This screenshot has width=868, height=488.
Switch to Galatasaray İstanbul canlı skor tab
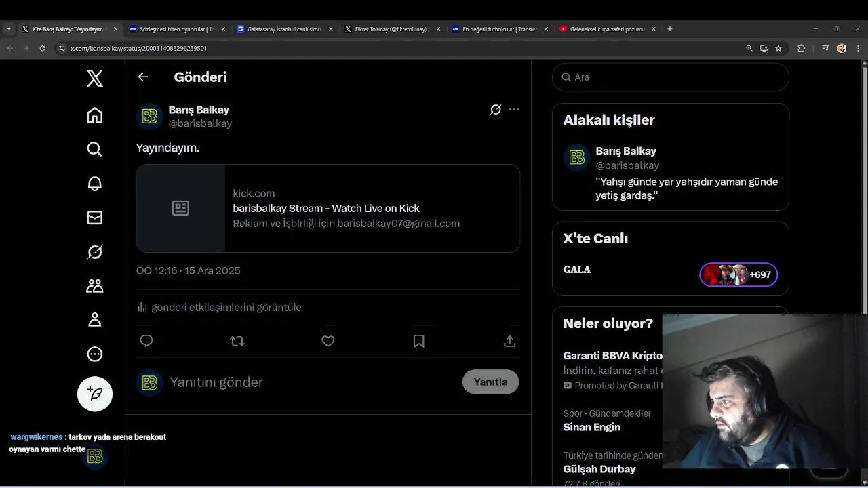click(285, 29)
